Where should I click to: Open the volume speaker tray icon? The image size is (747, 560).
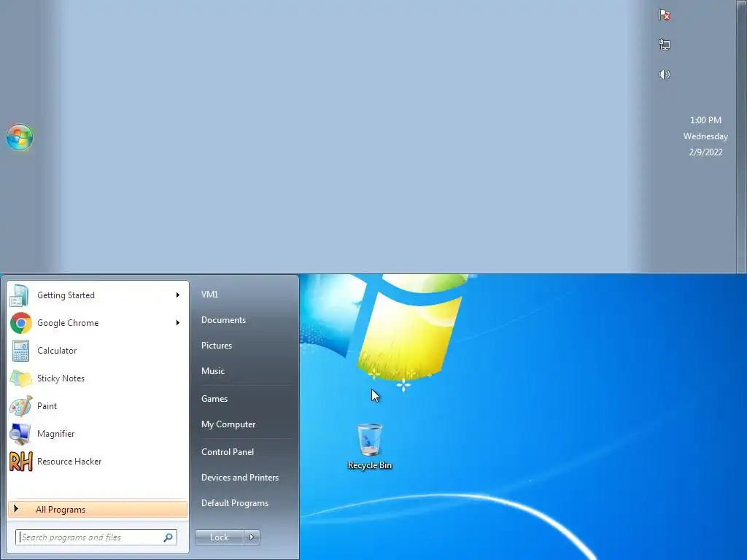point(664,74)
